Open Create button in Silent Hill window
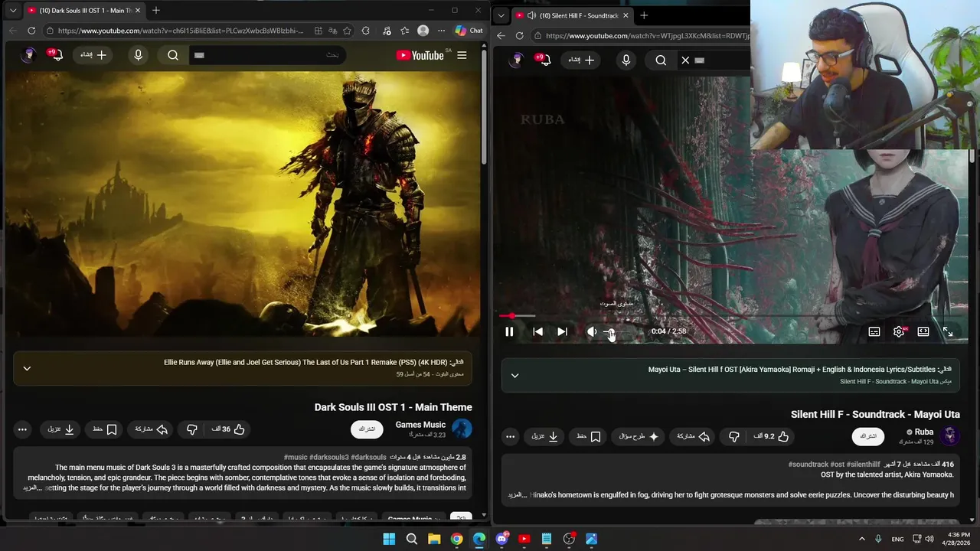The image size is (980, 551). [x=582, y=60]
